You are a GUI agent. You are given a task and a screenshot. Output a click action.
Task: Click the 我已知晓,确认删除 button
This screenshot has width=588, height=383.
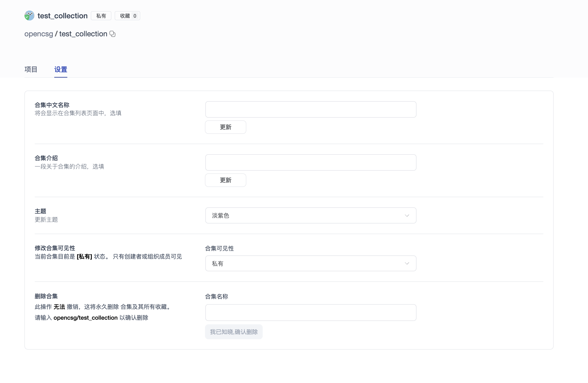click(234, 332)
